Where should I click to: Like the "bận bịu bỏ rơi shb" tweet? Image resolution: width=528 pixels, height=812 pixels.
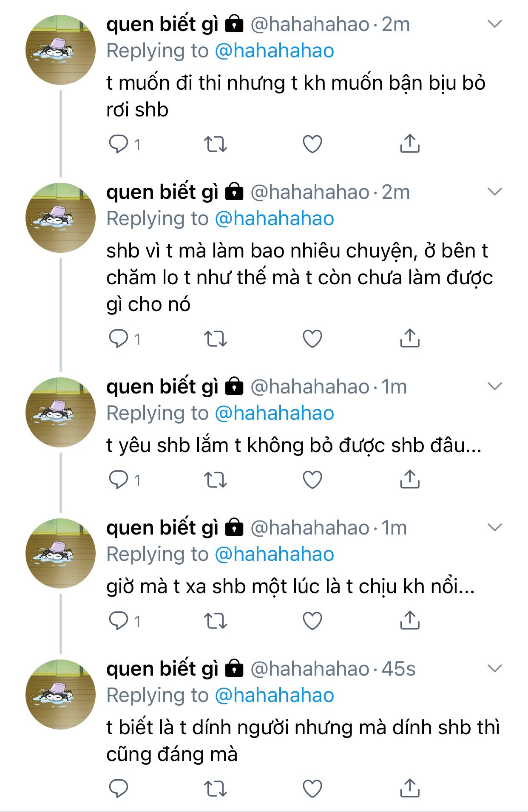(312, 144)
